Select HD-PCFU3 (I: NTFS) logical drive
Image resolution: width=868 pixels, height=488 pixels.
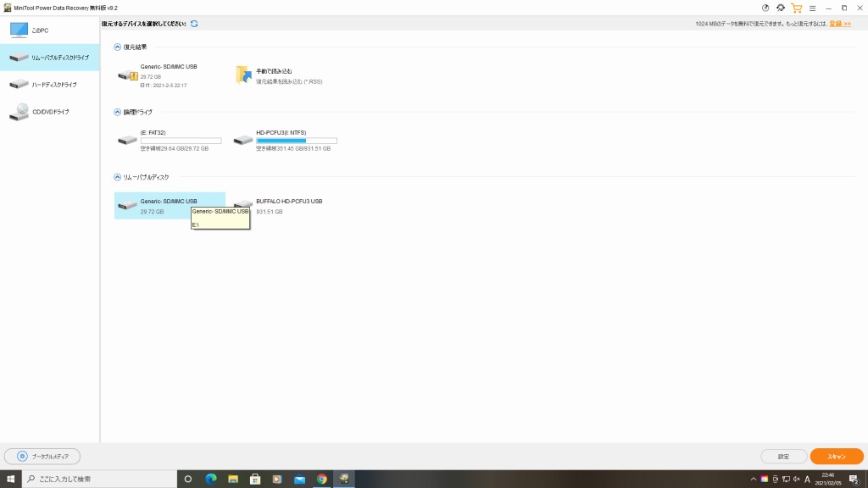285,140
